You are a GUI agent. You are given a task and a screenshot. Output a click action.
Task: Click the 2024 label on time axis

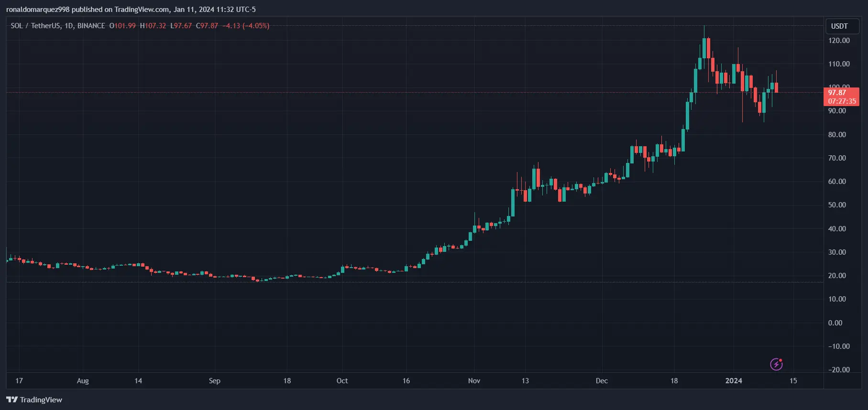pyautogui.click(x=734, y=381)
